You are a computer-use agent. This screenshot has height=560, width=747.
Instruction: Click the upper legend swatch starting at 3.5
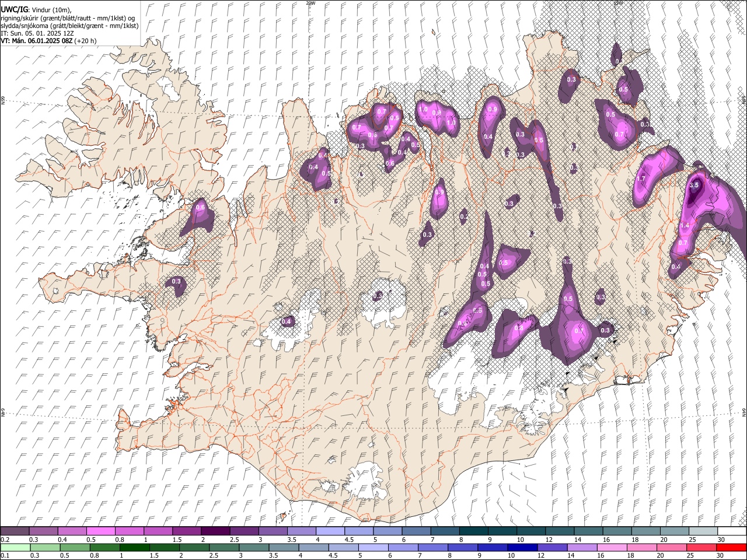coord(301,531)
